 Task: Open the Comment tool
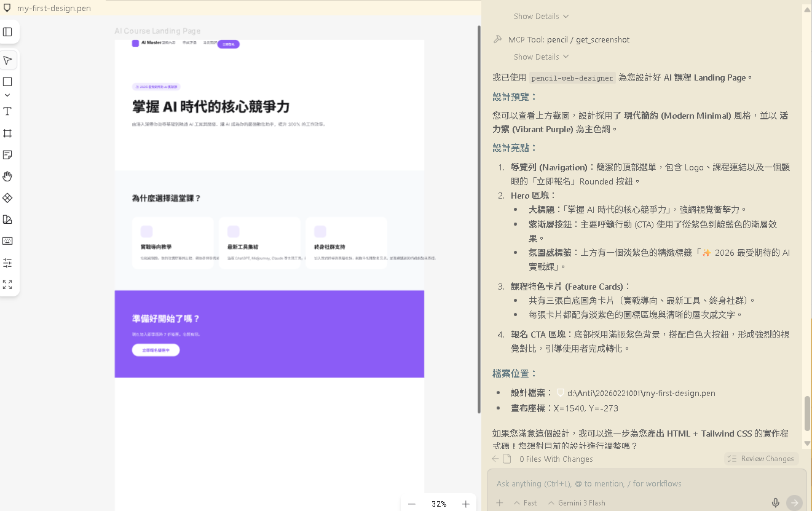tap(8, 155)
